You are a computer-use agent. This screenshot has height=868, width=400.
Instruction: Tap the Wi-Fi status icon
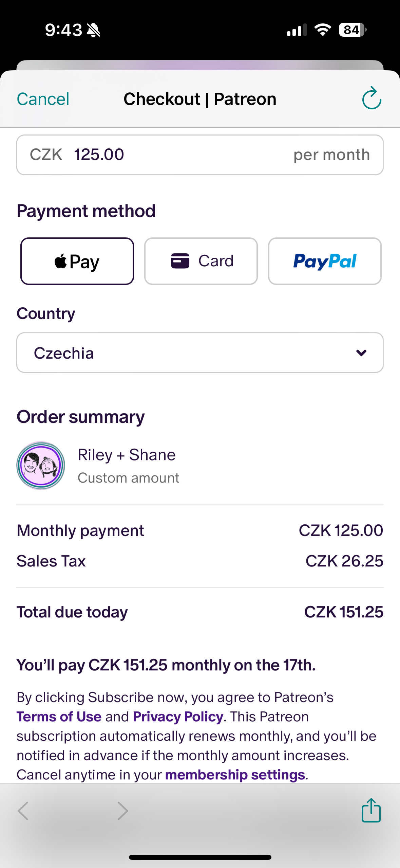click(323, 30)
